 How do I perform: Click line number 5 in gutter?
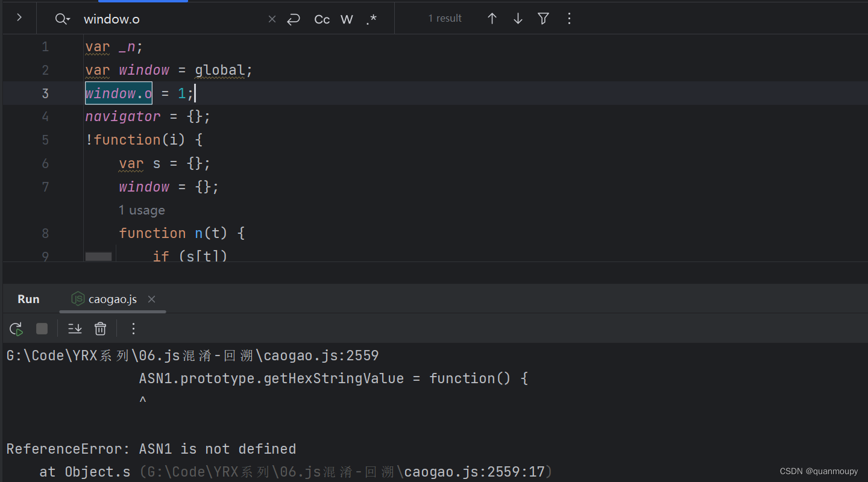coord(45,140)
